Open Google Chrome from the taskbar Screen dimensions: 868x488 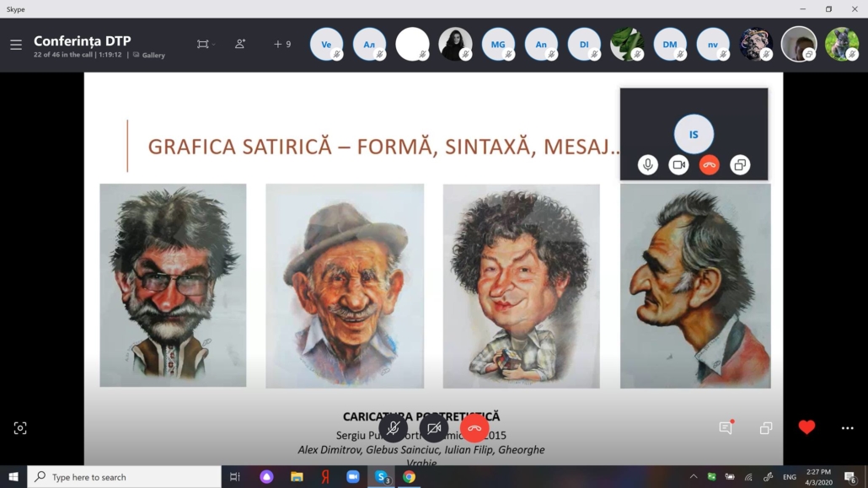[409, 477]
